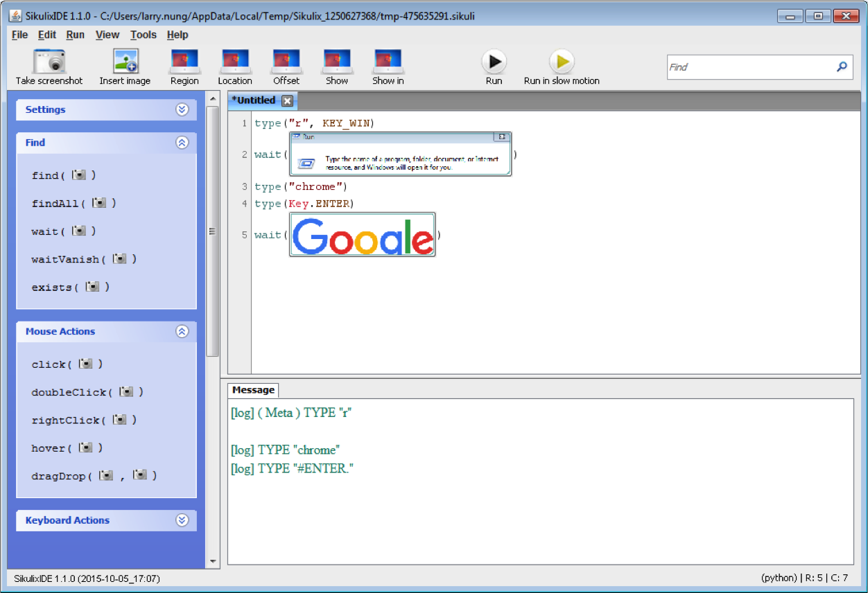Screen dimensions: 868x593
Task: Open the Tools menu
Action: 144,35
